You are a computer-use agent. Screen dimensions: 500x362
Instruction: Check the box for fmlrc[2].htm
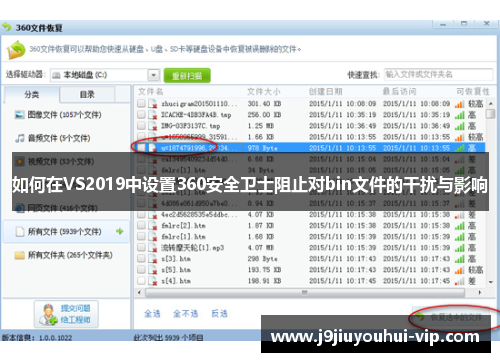tap(141, 225)
